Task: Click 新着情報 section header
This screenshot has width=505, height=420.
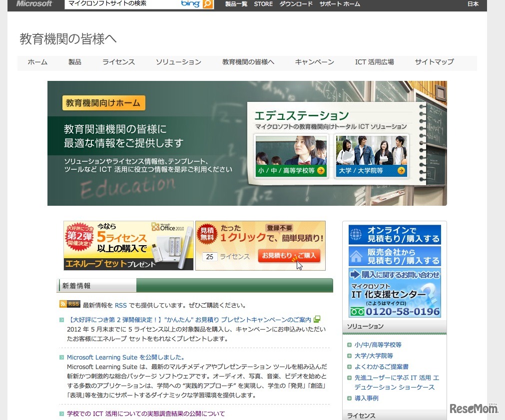Action: click(x=194, y=286)
